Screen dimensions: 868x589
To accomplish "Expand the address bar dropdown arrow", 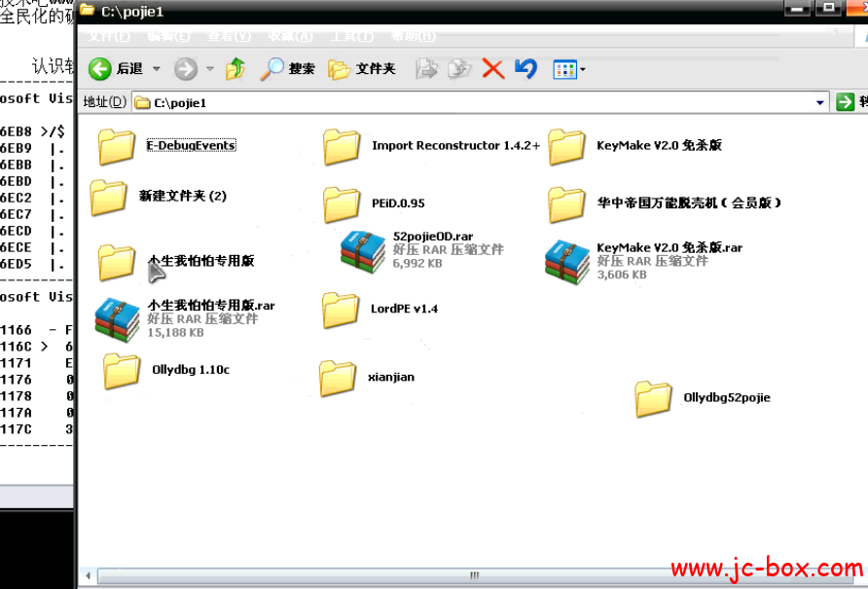I will [820, 102].
